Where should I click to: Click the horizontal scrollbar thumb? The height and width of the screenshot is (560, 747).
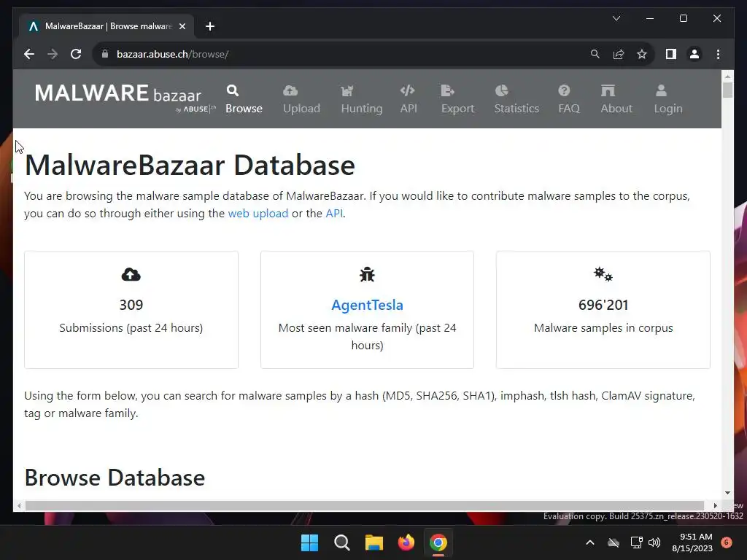(365, 506)
